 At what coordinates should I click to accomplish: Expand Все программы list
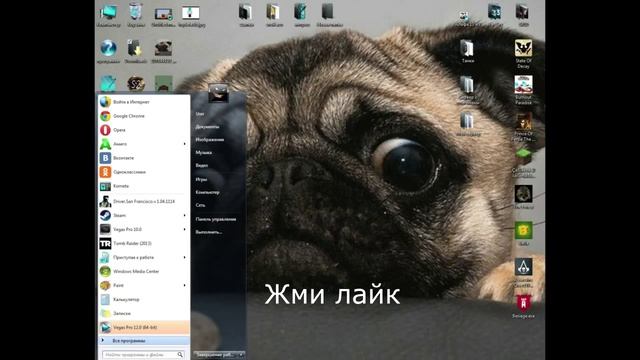[144, 340]
